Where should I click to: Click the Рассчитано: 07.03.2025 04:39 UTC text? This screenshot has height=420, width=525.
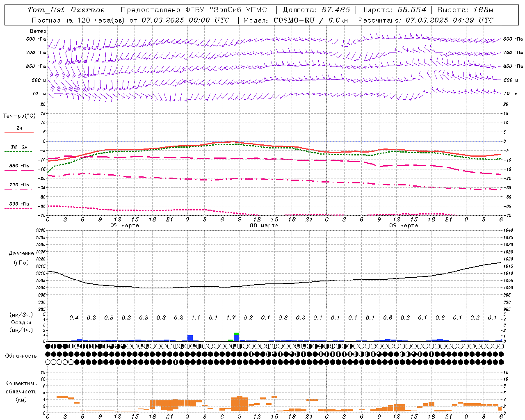tap(426, 20)
